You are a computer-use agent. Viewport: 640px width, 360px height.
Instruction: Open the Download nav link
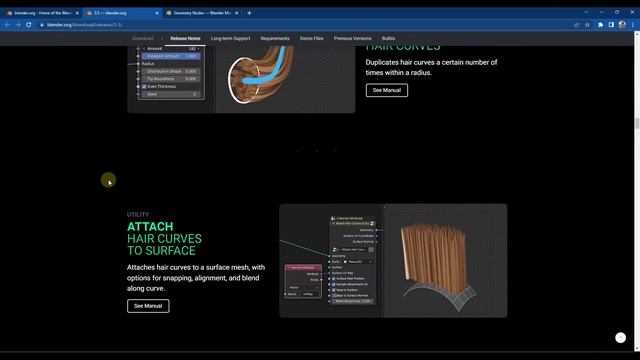click(142, 38)
